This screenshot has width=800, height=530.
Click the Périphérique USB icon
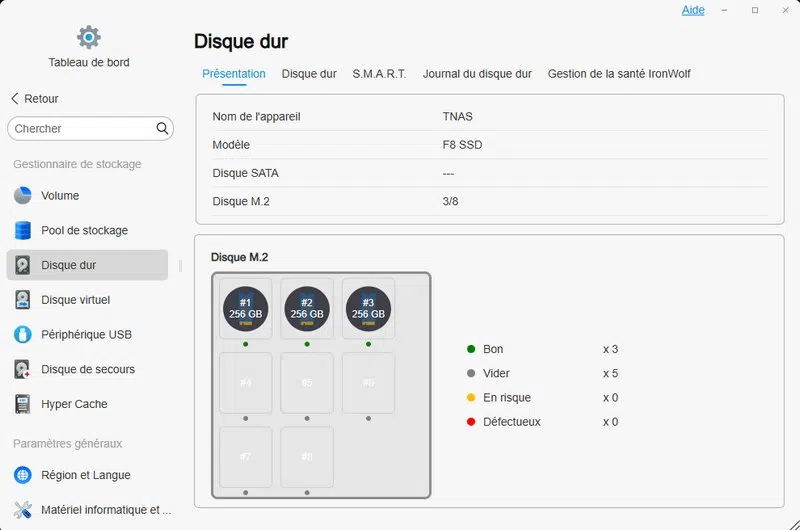coord(22,335)
